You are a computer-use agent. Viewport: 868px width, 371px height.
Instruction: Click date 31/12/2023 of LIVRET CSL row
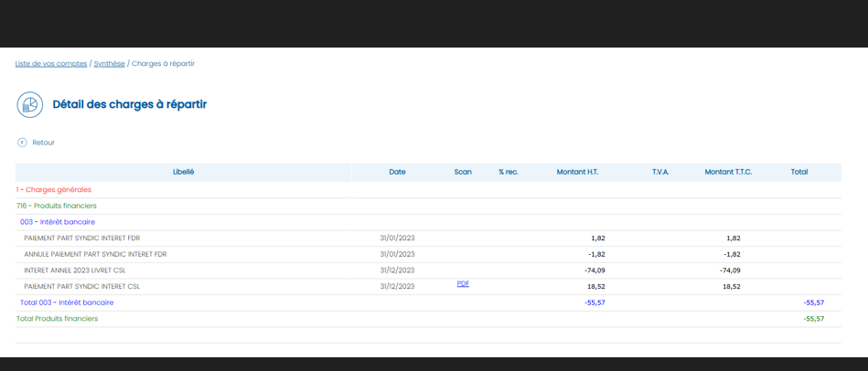pyautogui.click(x=397, y=270)
